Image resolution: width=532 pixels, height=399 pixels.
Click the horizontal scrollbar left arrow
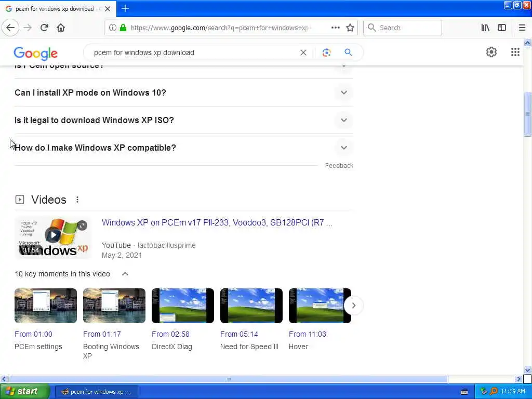[x=4, y=379]
